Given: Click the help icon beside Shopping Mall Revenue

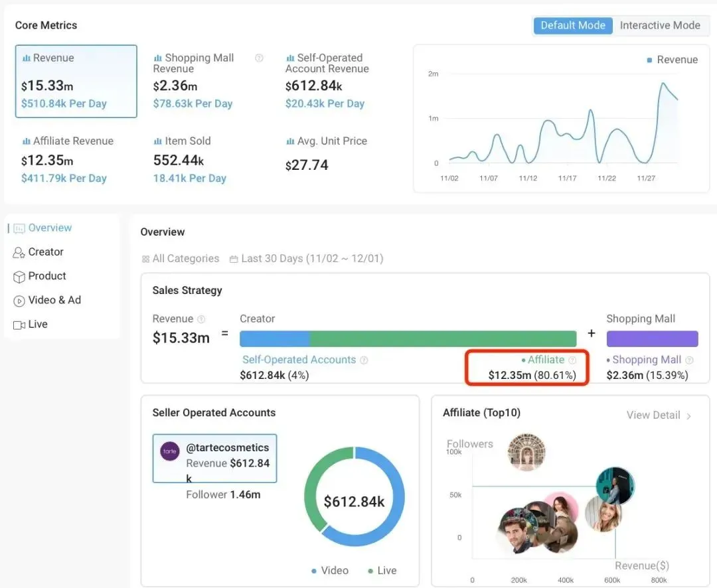Looking at the screenshot, I should tap(259, 58).
